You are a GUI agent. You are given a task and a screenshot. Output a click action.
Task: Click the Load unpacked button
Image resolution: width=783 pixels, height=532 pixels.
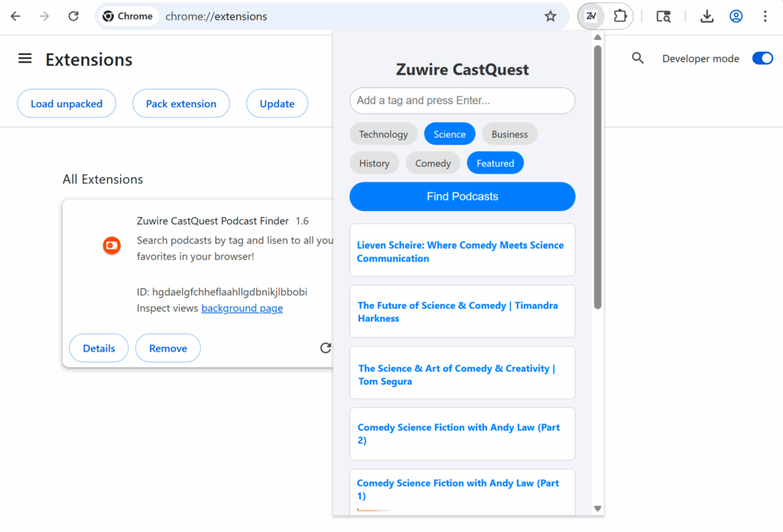click(67, 104)
